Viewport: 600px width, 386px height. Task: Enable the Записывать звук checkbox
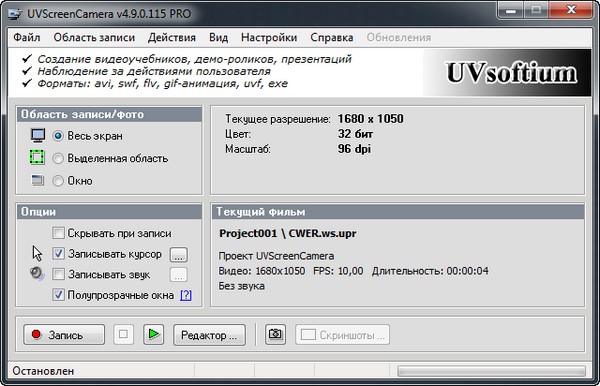click(58, 274)
